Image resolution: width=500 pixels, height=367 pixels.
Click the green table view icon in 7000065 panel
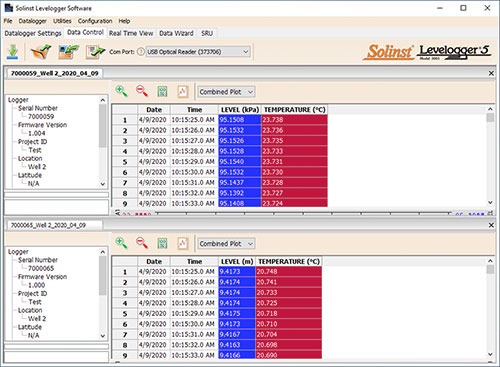coord(162,243)
